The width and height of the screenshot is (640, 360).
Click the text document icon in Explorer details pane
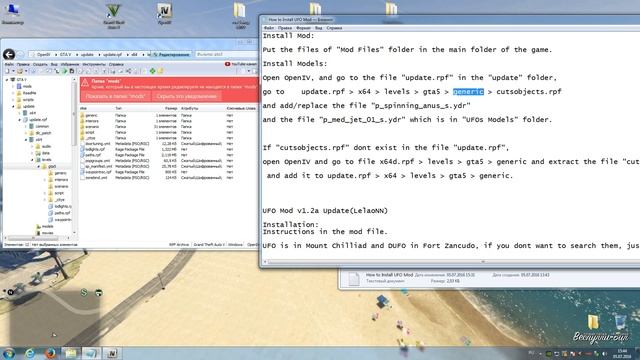[353, 279]
